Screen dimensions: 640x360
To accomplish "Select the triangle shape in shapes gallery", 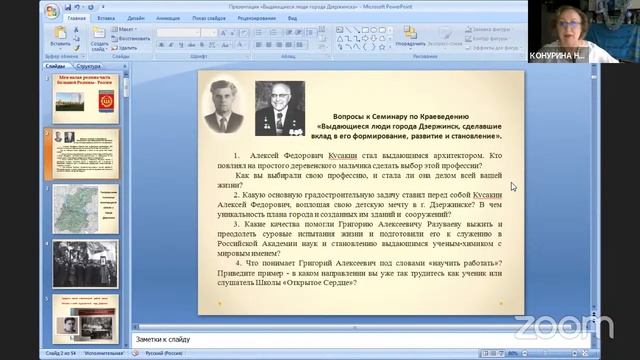I will (x=340, y=39).
